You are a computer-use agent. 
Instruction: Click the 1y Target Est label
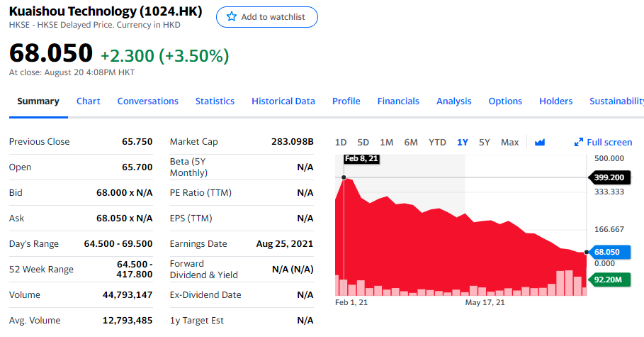197,320
